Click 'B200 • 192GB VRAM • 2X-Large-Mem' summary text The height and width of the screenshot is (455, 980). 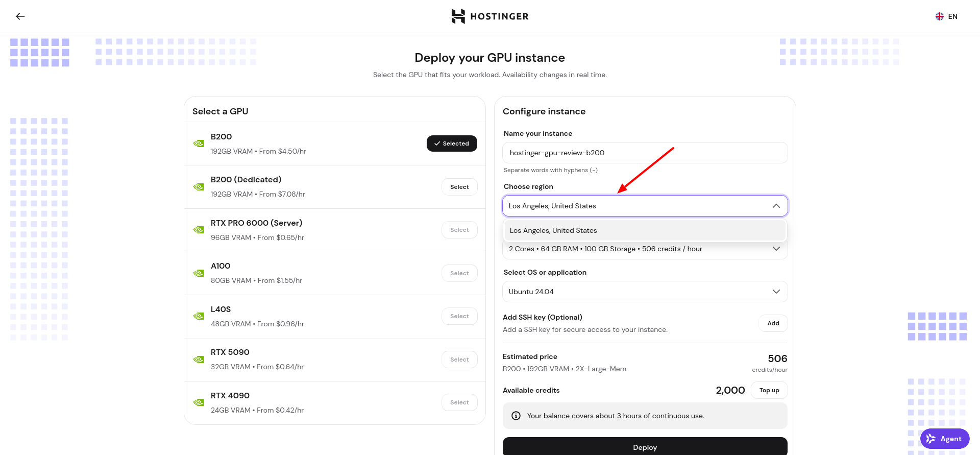[x=565, y=369]
